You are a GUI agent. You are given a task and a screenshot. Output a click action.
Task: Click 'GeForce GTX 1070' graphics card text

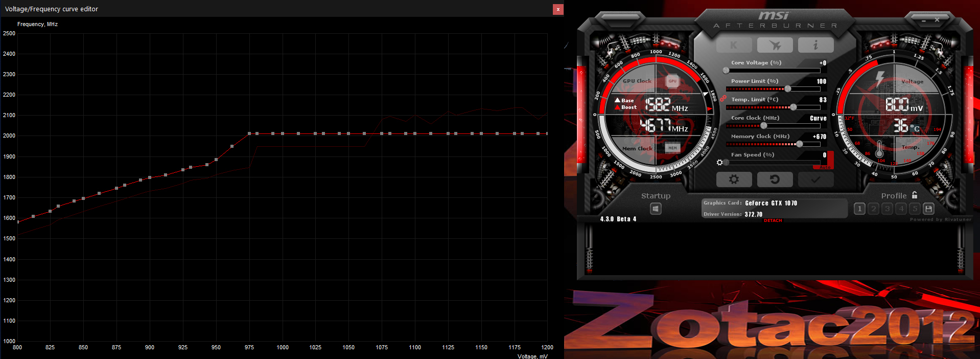pos(771,203)
